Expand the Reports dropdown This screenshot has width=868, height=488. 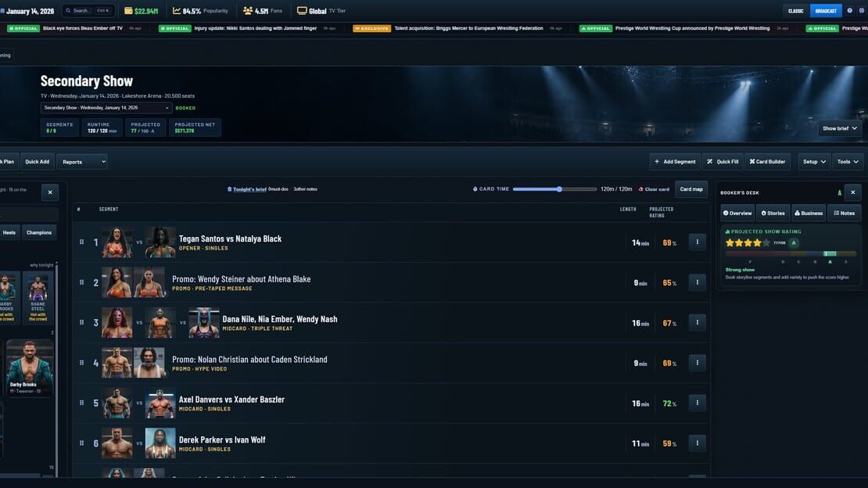[82, 162]
